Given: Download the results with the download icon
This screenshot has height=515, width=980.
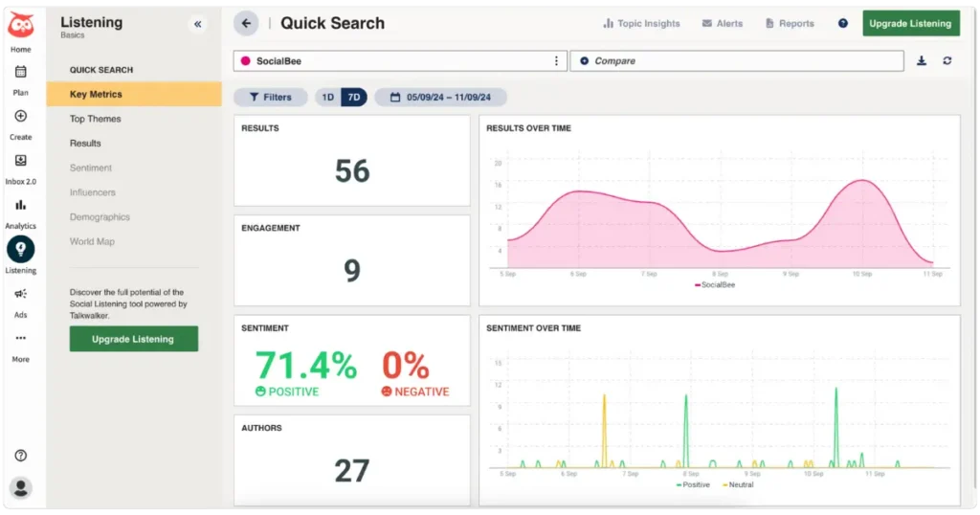Looking at the screenshot, I should point(922,61).
